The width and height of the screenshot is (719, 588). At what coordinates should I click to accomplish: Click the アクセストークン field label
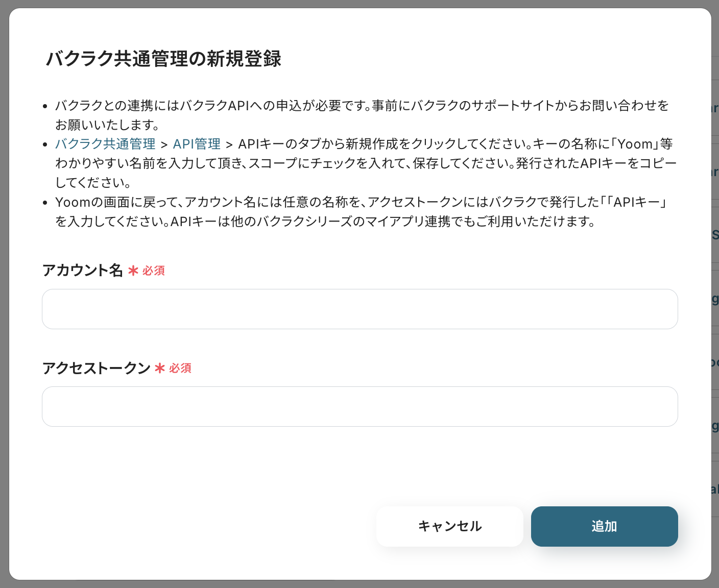(96, 367)
